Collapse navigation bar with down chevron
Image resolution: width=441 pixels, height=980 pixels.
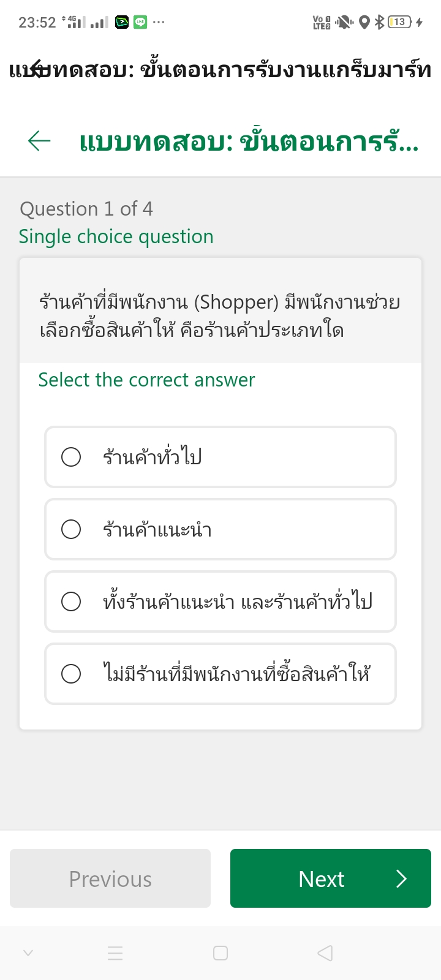coord(28,953)
